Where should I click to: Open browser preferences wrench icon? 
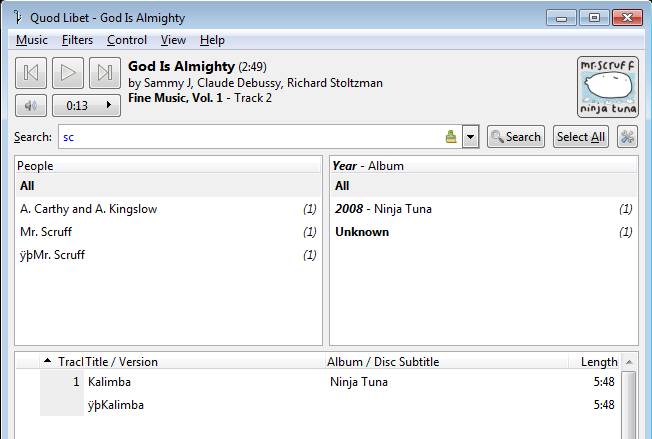627,137
